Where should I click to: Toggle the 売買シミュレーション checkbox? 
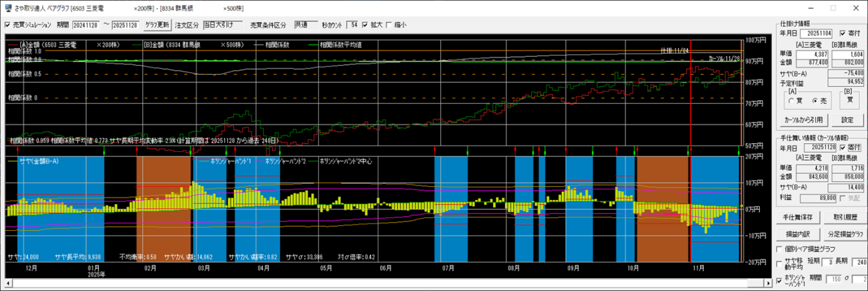tap(7, 25)
